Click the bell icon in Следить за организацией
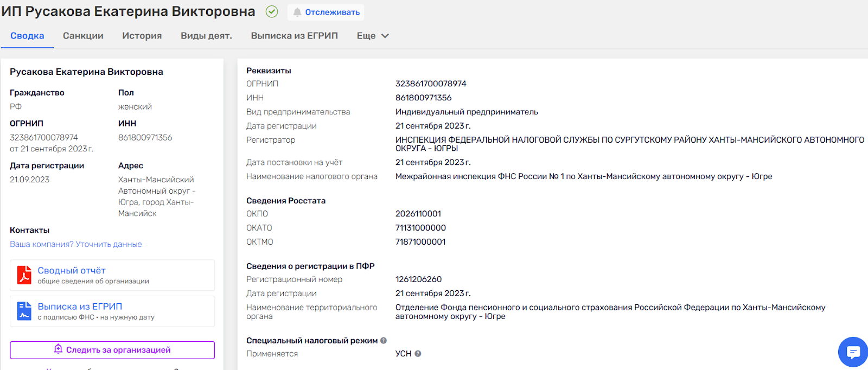The height and width of the screenshot is (370, 868). pos(58,349)
